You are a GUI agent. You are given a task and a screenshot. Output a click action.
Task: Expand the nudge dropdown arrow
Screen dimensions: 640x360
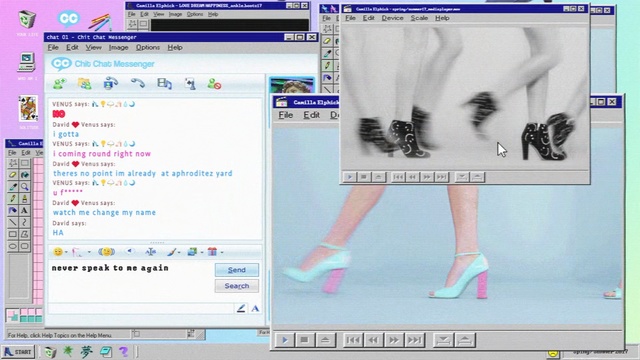[89, 252]
